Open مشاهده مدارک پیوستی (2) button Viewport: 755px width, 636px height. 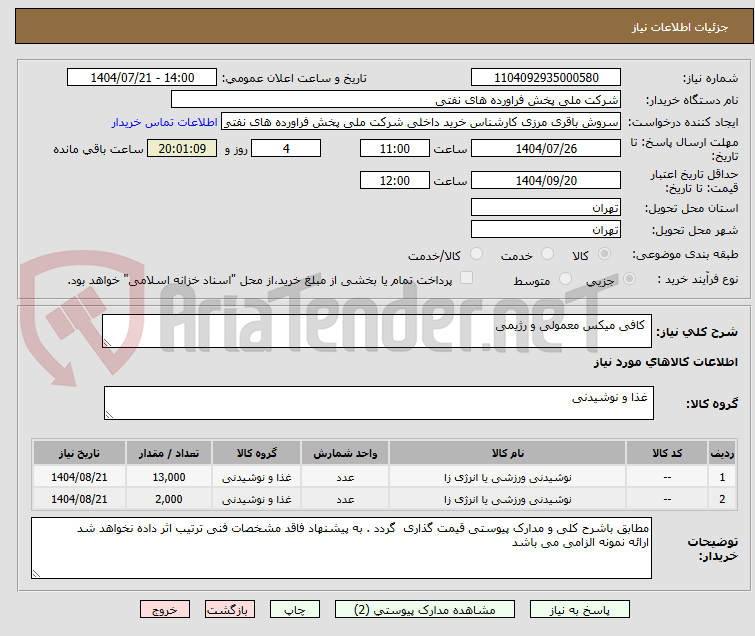coord(425,610)
